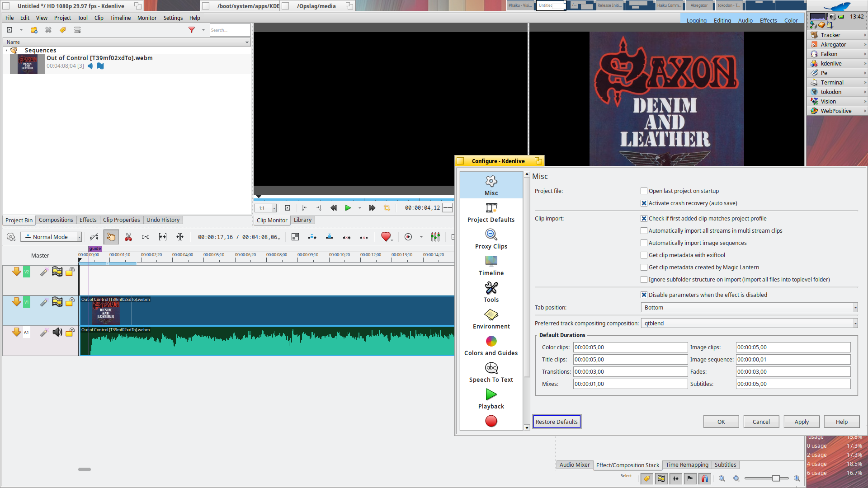Select the Ripple tool in timeline toolbar
The height and width of the screenshot is (488, 868).
pyautogui.click(x=180, y=237)
